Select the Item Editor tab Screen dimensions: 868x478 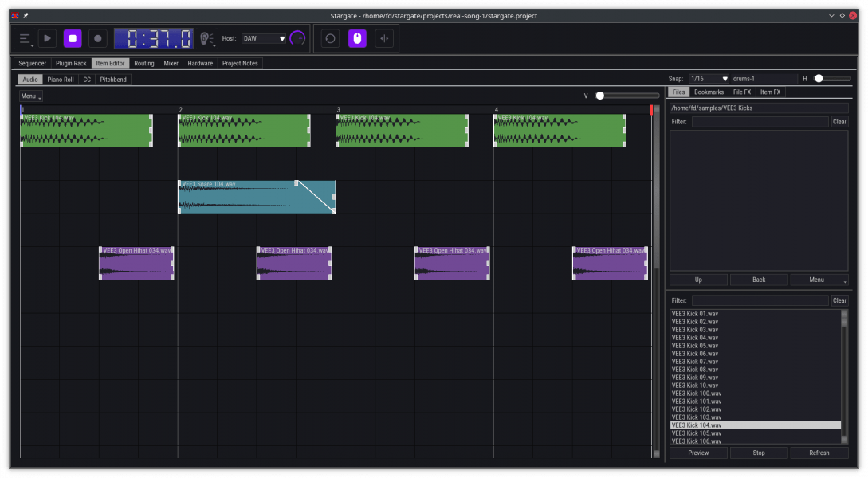[x=110, y=63]
